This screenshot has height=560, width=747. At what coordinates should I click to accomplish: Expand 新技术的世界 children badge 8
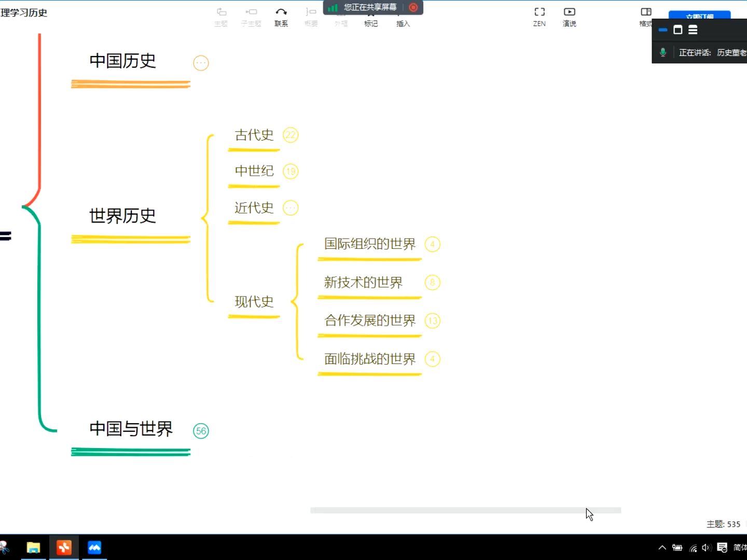click(432, 283)
